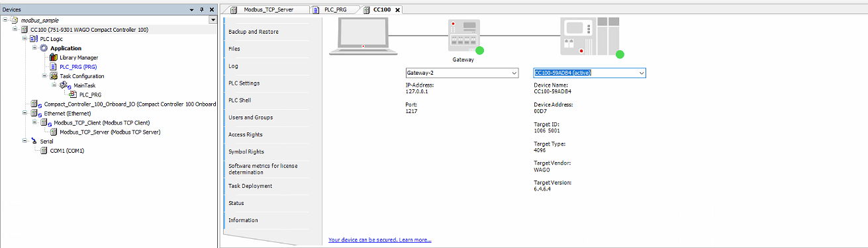Click the Port value 1217
The width and height of the screenshot is (868, 248).
(411, 111)
